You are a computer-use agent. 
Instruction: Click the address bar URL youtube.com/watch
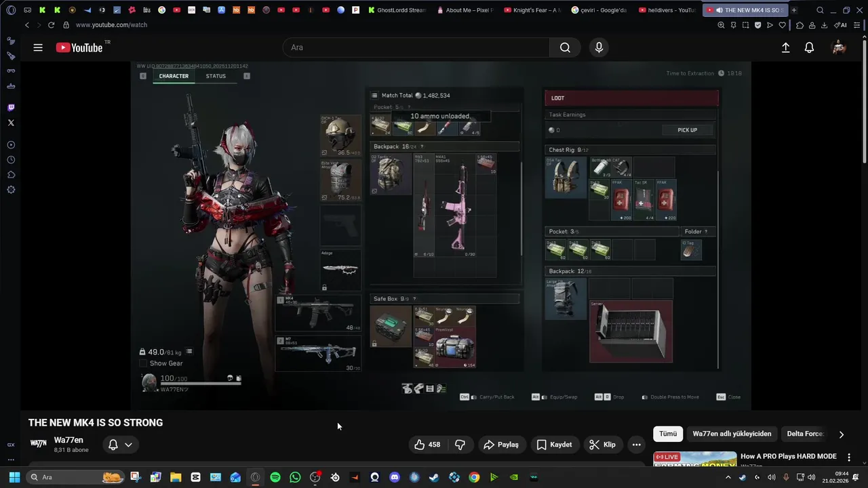pos(111,25)
